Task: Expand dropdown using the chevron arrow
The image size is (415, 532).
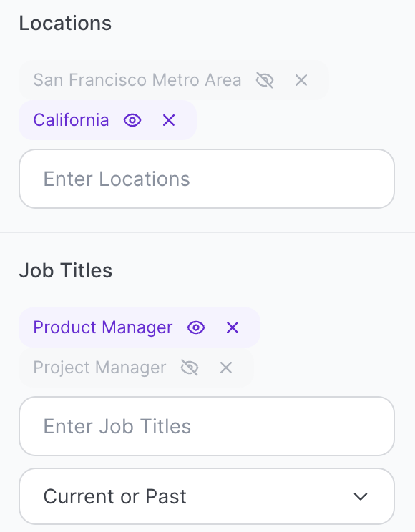Action: coord(361,497)
